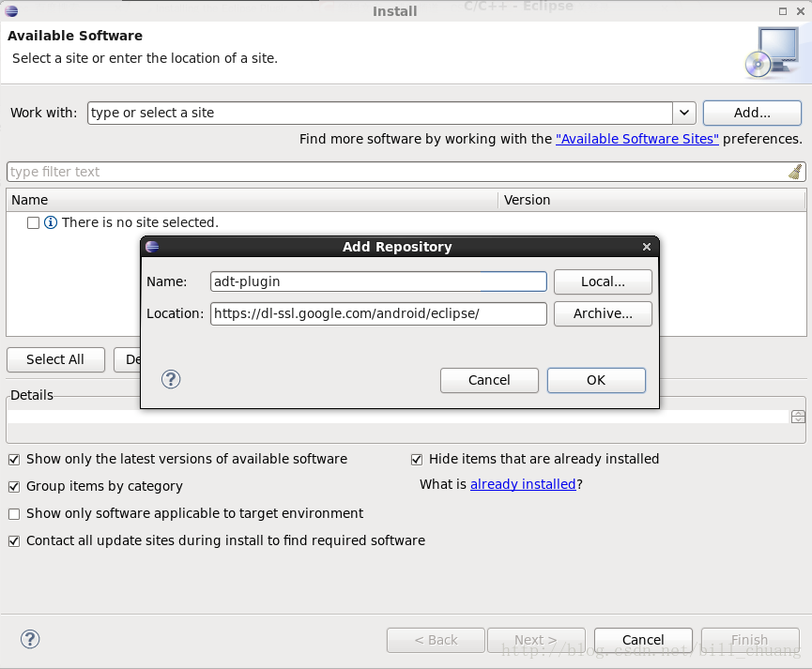The width and height of the screenshot is (812, 669).
Task: Toggle Hide items already installed checkbox
Action: 417,459
